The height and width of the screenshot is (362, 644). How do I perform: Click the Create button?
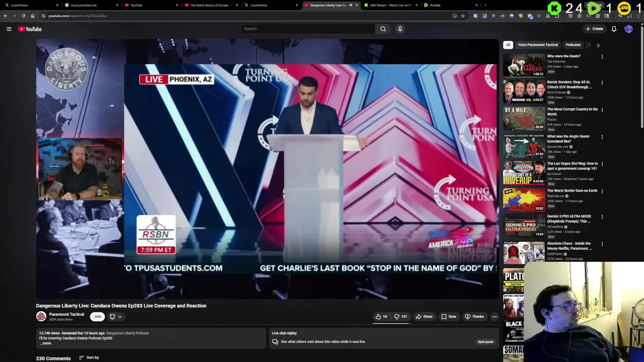[594, 29]
